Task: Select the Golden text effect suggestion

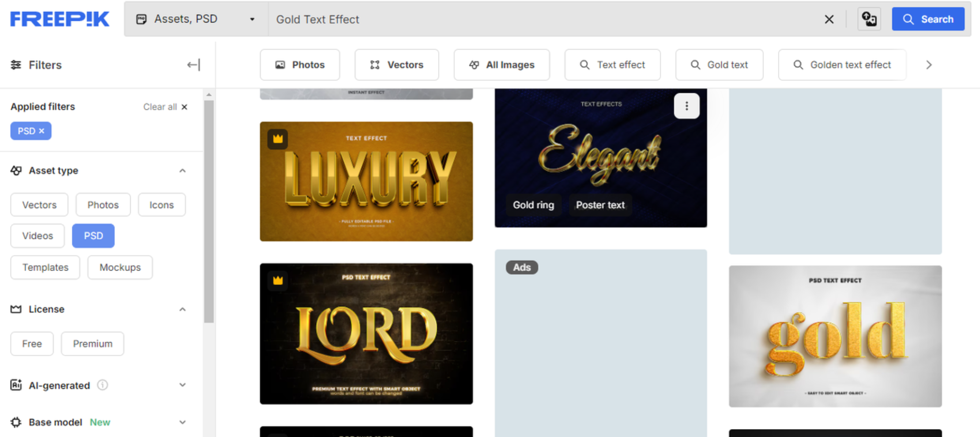Action: click(841, 64)
